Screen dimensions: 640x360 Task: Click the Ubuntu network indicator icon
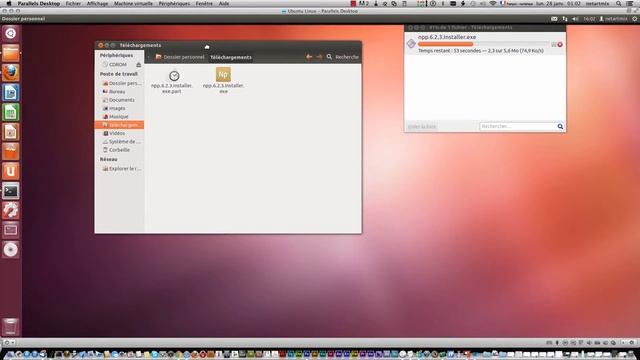(565, 19)
